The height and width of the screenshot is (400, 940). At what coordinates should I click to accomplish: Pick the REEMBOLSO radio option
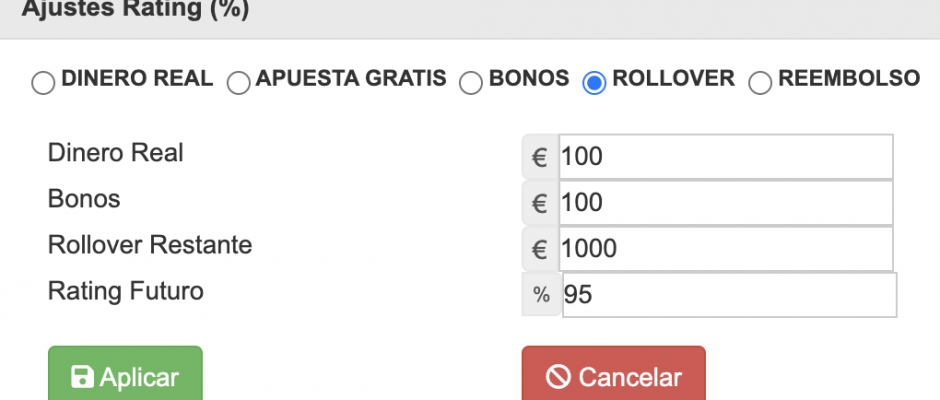click(x=760, y=83)
